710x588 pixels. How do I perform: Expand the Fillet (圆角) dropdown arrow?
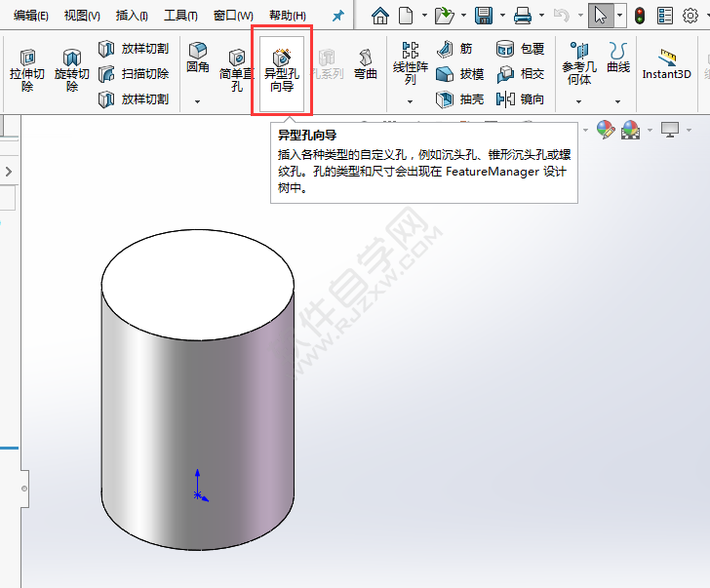pyautogui.click(x=197, y=101)
